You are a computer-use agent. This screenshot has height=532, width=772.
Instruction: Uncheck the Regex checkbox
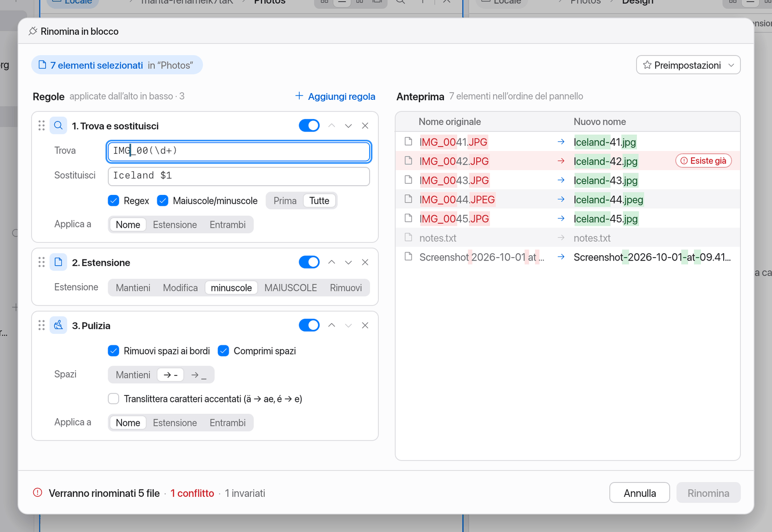pyautogui.click(x=113, y=201)
